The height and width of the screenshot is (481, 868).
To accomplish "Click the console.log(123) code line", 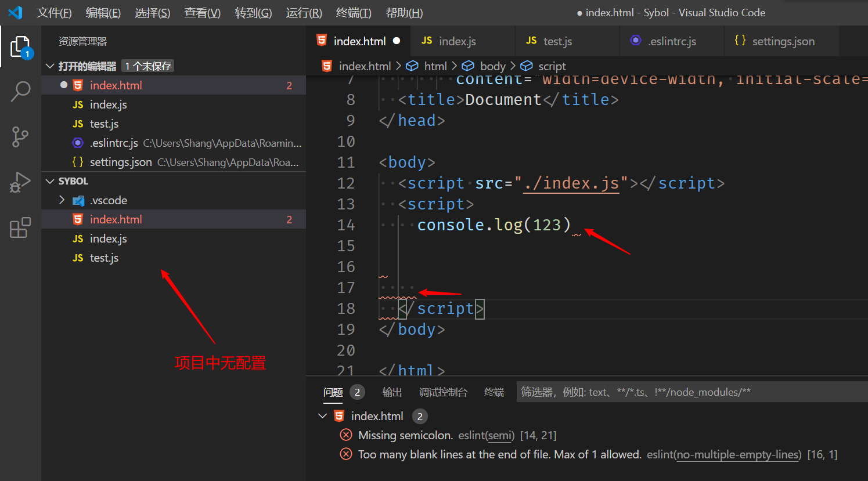I will click(x=494, y=225).
